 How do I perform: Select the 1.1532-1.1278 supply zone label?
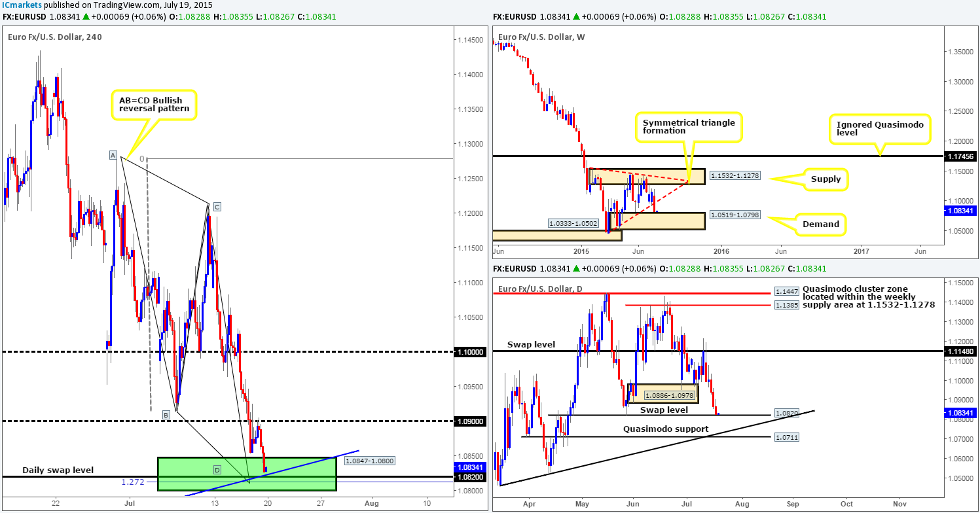[735, 177]
